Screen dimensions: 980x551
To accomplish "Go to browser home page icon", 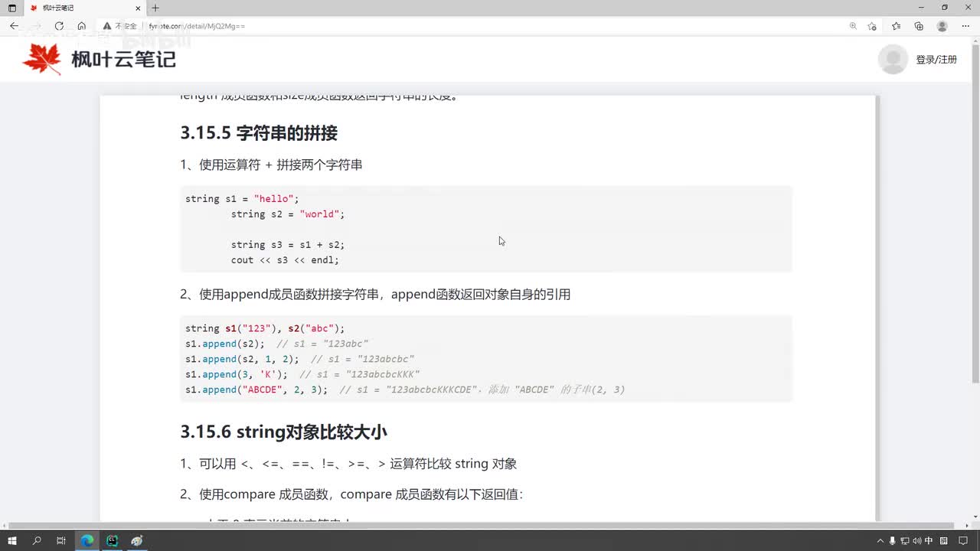I will point(81,26).
